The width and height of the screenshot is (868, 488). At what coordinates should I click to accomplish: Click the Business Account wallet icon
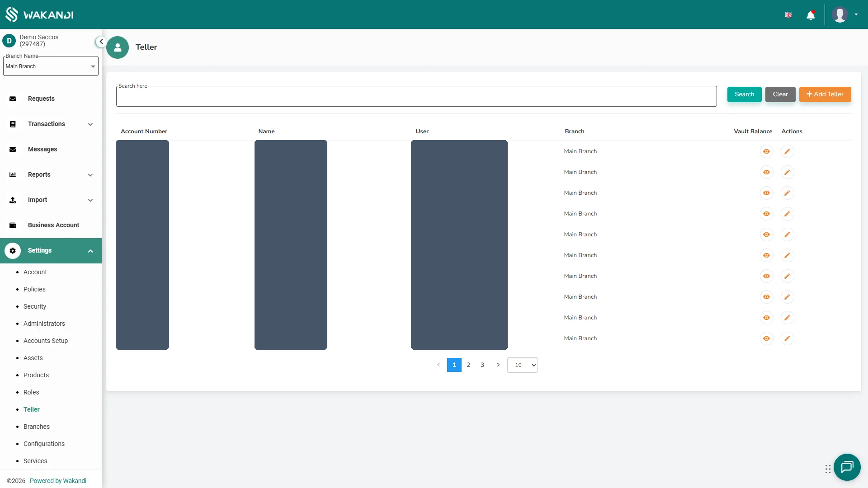pos(13,225)
